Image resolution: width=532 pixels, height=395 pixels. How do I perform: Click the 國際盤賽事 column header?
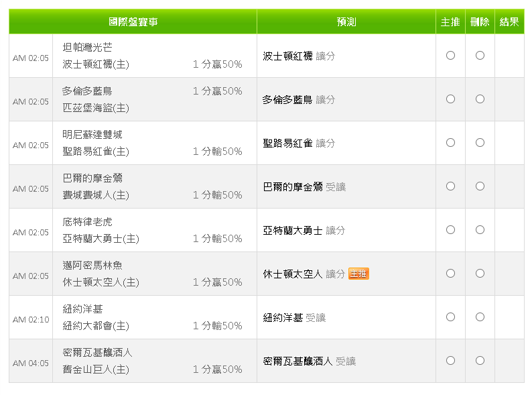click(x=133, y=21)
